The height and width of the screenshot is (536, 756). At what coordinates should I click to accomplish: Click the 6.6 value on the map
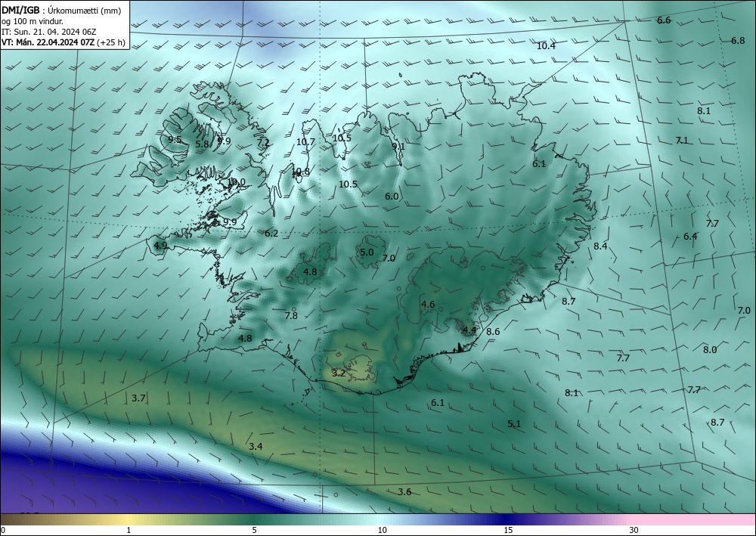tap(664, 20)
